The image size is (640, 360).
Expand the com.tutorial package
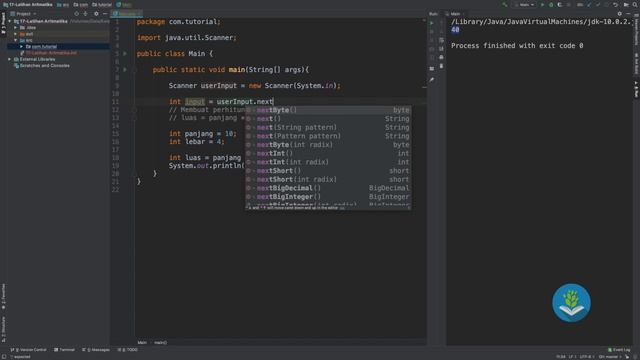point(22,47)
